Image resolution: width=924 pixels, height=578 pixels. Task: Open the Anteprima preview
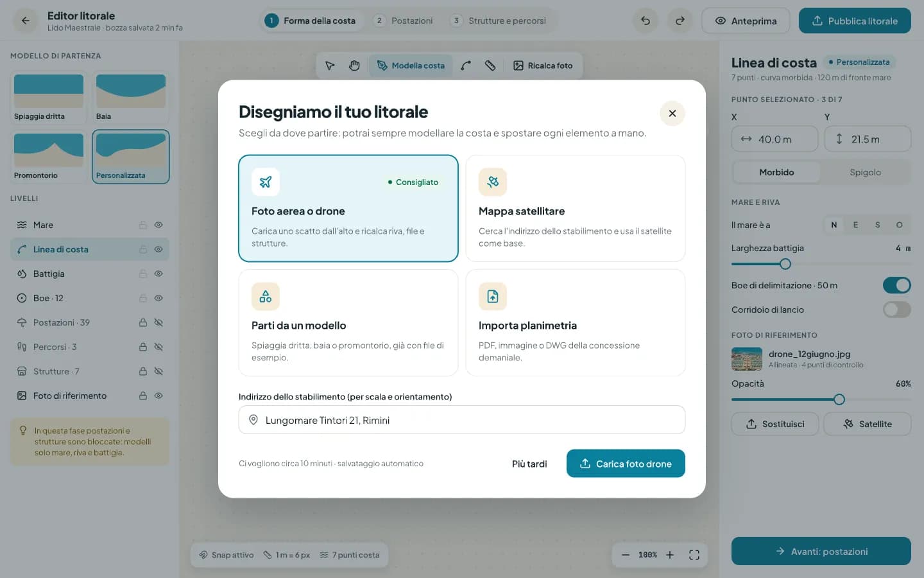click(746, 21)
